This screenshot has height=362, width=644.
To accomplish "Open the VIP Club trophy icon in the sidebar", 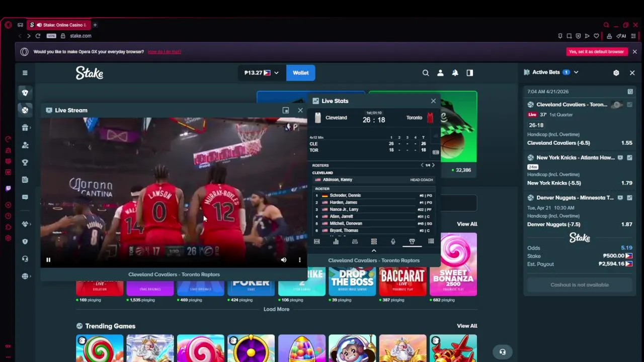I will (x=25, y=162).
